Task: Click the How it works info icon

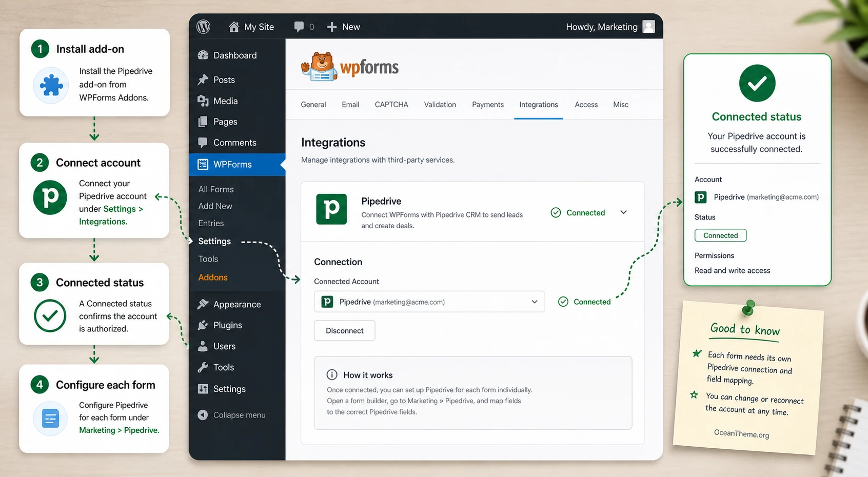Action: 332,375
